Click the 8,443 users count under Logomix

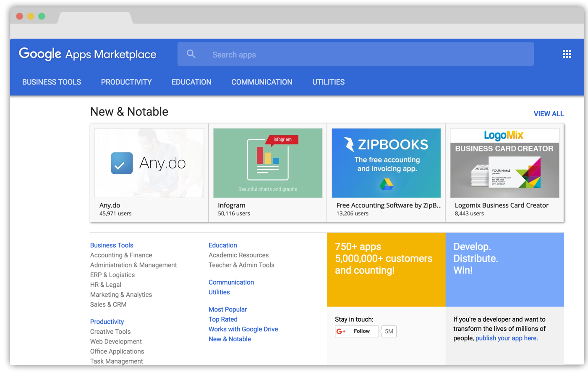point(469,214)
